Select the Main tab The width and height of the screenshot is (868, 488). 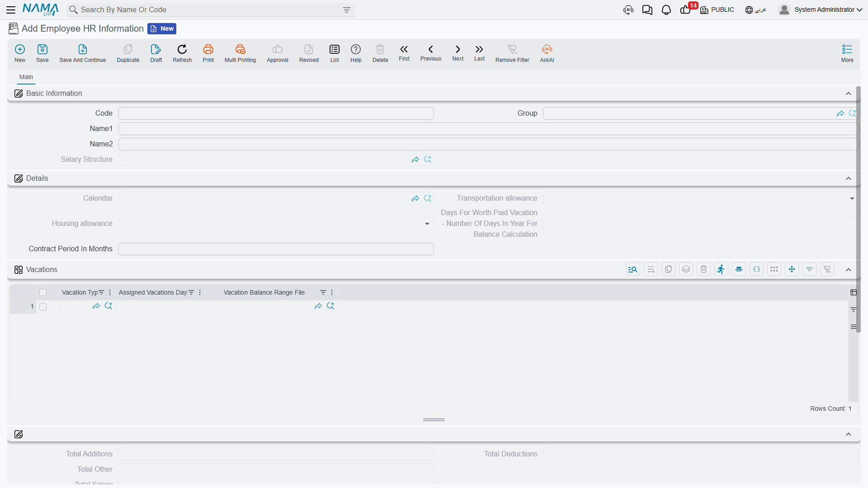tap(26, 77)
